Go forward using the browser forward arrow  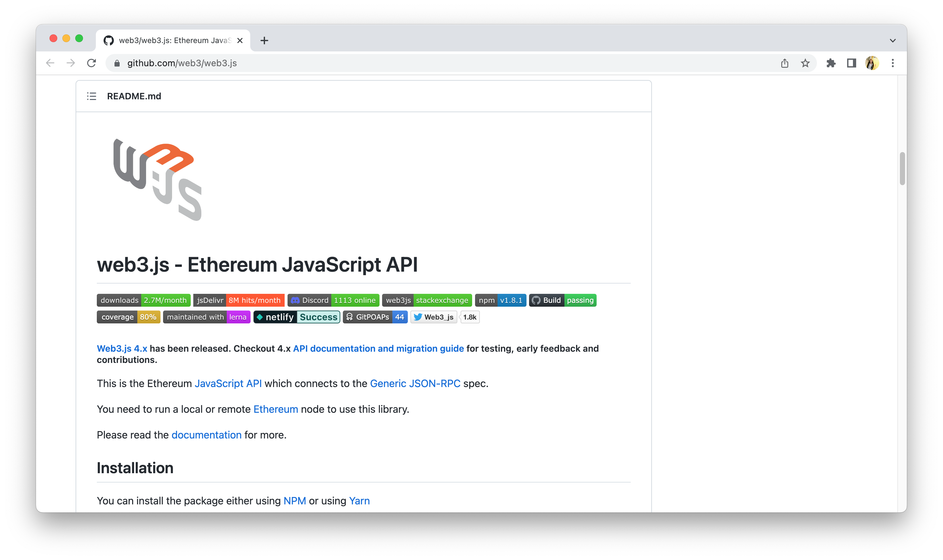[x=70, y=63]
